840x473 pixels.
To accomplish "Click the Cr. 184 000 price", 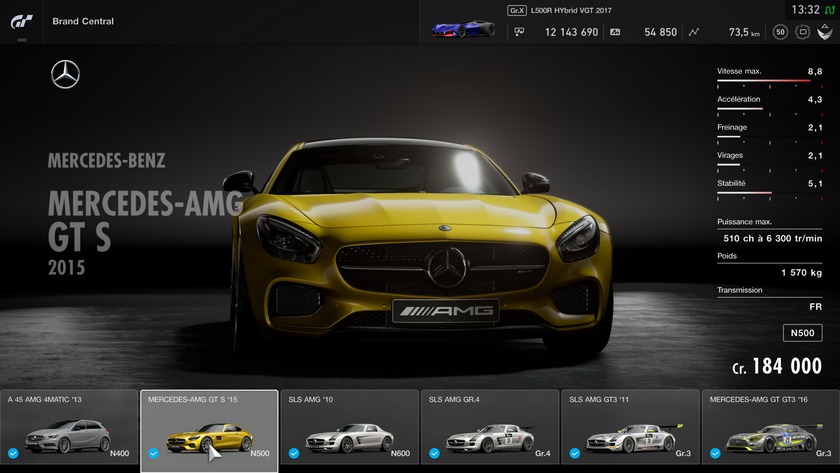I will pyautogui.click(x=777, y=367).
